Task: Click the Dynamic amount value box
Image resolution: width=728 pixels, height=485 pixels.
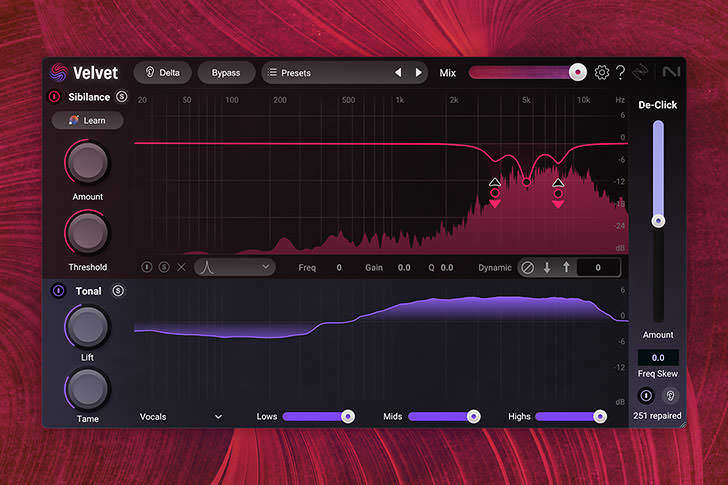Action: click(598, 267)
